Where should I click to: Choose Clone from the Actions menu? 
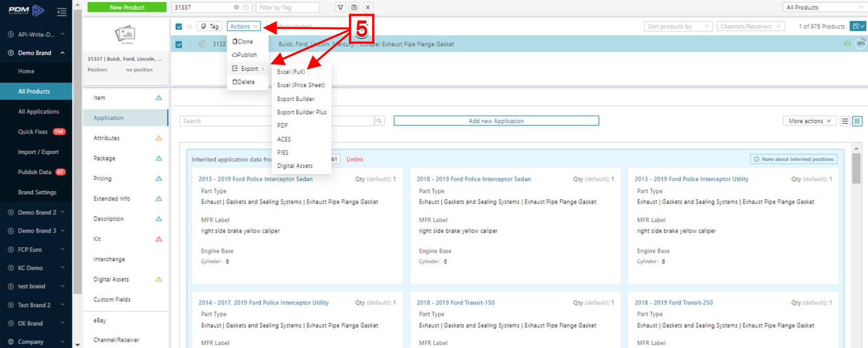243,42
